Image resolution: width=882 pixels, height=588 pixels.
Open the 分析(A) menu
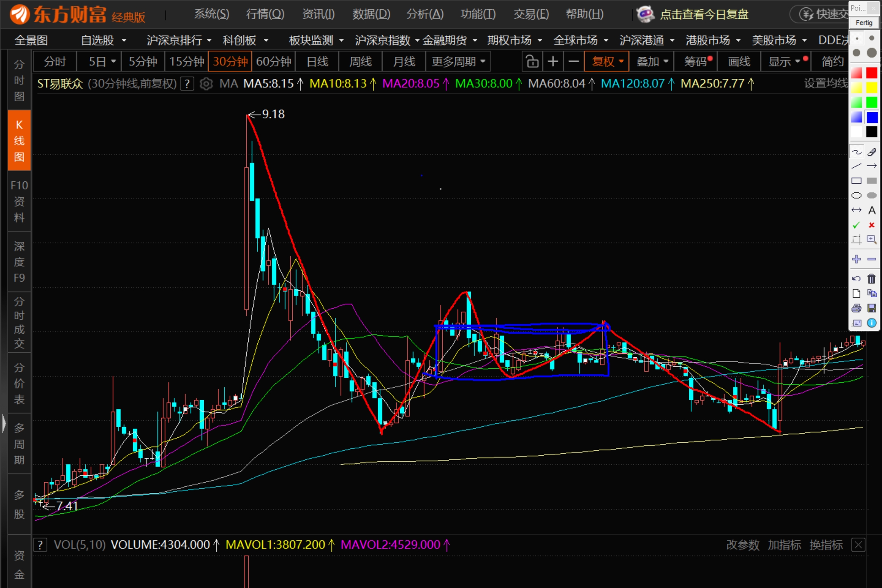425,14
